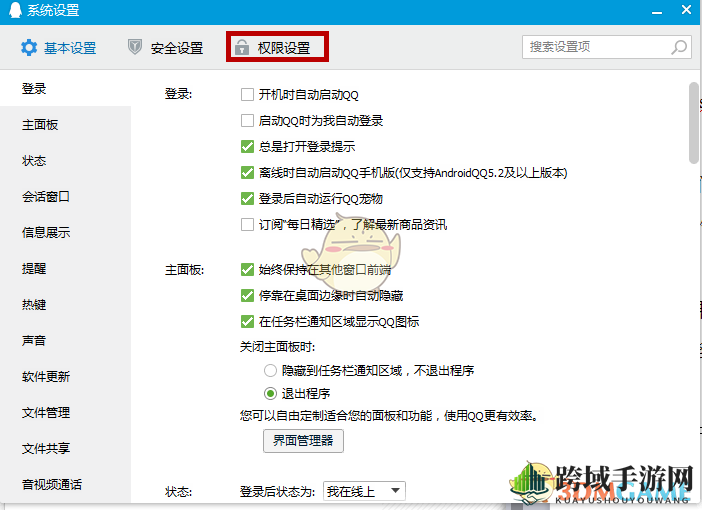Focus the 搜索设置项 search box
Viewport: 702px width, 510px height.
coord(607,47)
